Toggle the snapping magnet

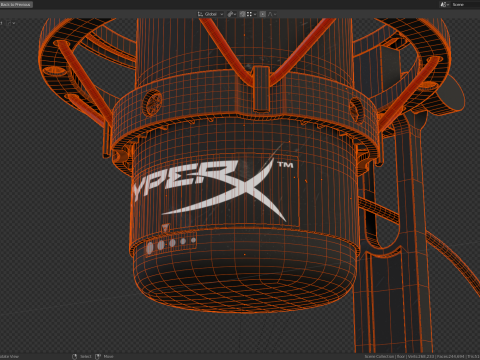point(242,14)
